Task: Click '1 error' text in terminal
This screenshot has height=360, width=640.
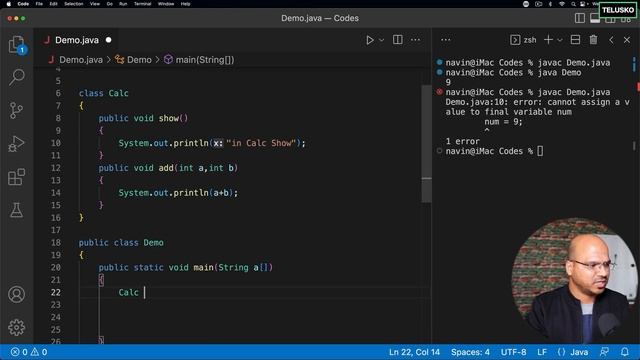Action: 462,141
